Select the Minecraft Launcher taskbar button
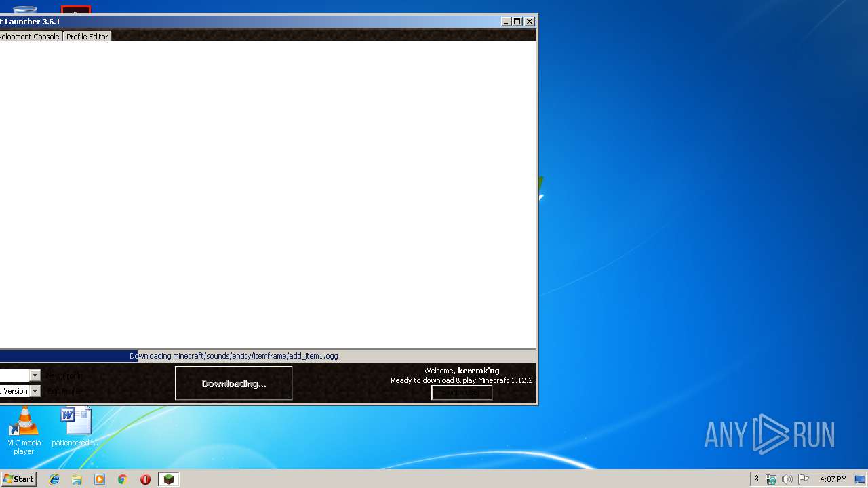 [168, 479]
